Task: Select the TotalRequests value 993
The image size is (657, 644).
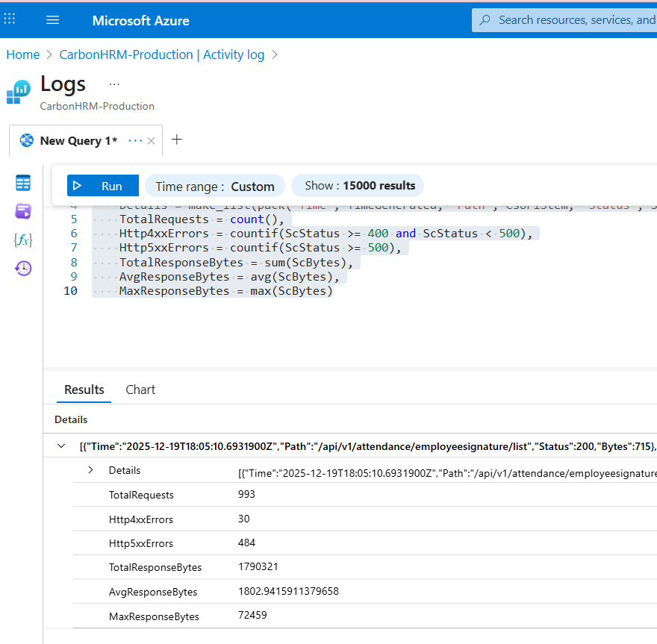Action: [x=246, y=495]
